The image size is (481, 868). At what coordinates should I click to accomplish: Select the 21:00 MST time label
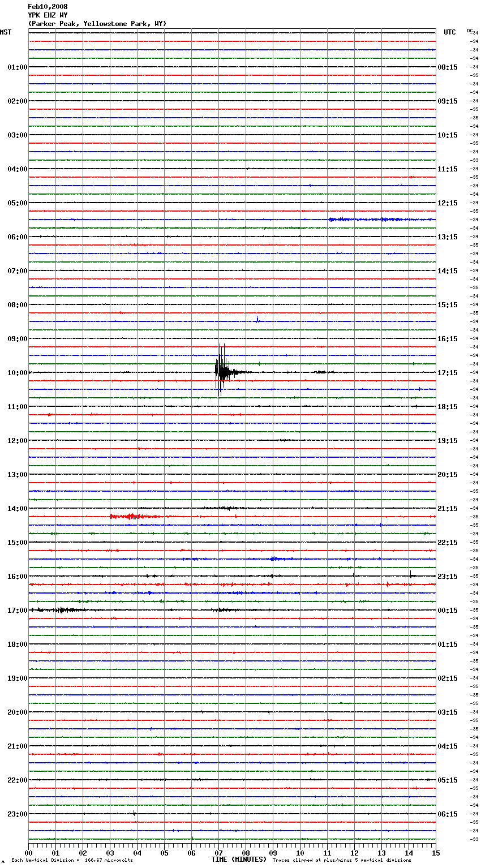(18, 746)
